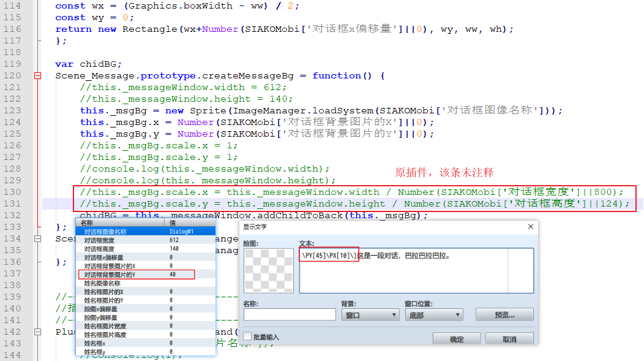
Task: Click the 'const wy = 0;' line
Action: point(94,18)
